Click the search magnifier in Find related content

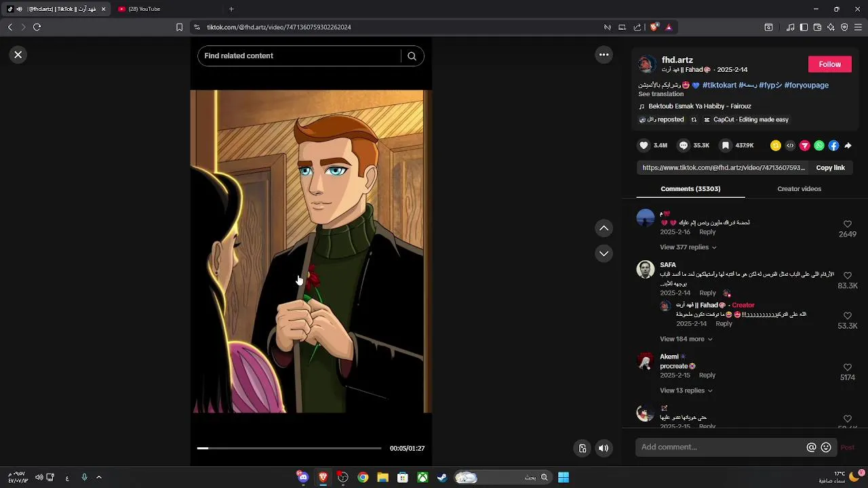tap(412, 56)
